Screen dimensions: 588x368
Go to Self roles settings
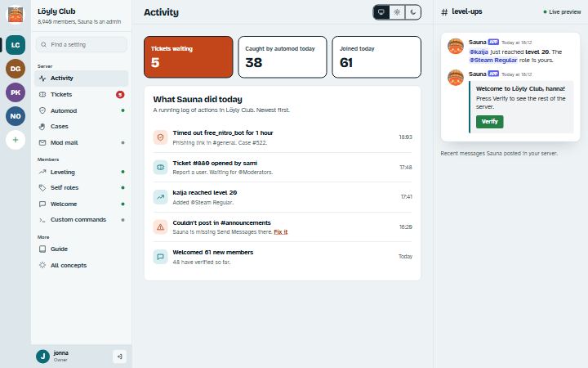[82, 187]
